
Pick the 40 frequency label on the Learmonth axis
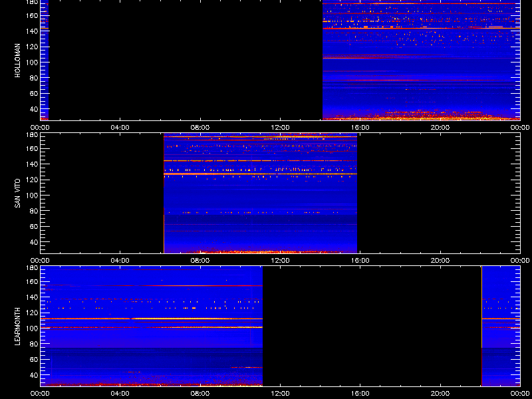(x=35, y=375)
